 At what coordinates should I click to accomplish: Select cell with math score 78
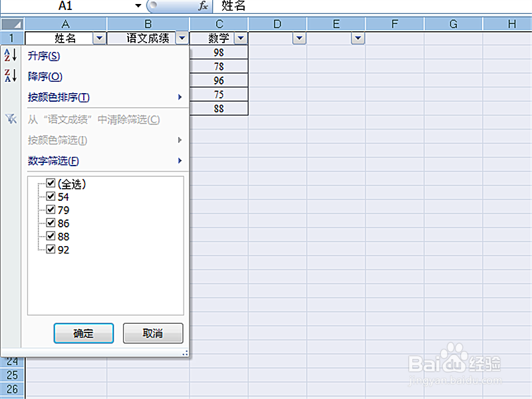tap(219, 66)
